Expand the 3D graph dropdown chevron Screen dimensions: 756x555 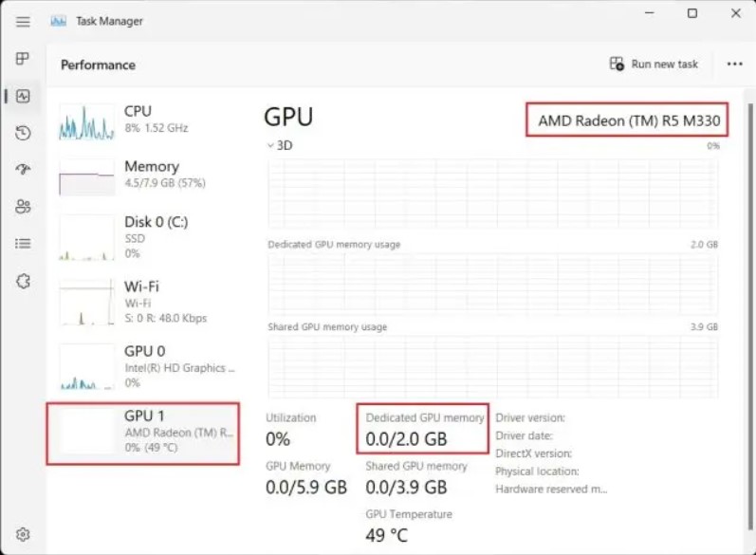click(271, 145)
